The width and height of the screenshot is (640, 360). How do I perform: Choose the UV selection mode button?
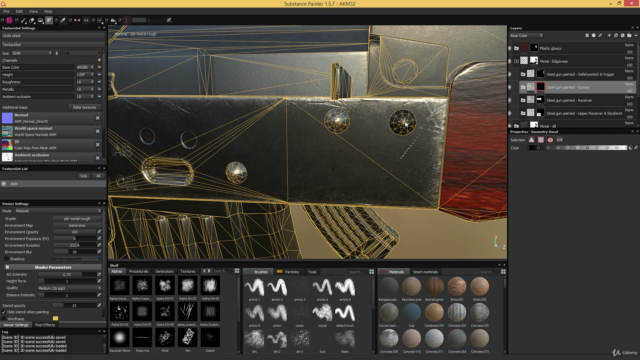tap(560, 140)
